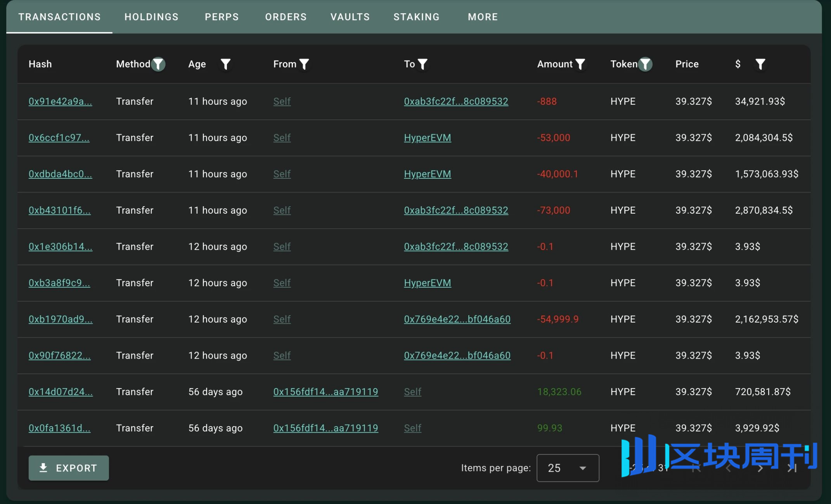Open transaction hash 0x1e306b14...
Viewport: 831px width, 504px height.
click(61, 247)
